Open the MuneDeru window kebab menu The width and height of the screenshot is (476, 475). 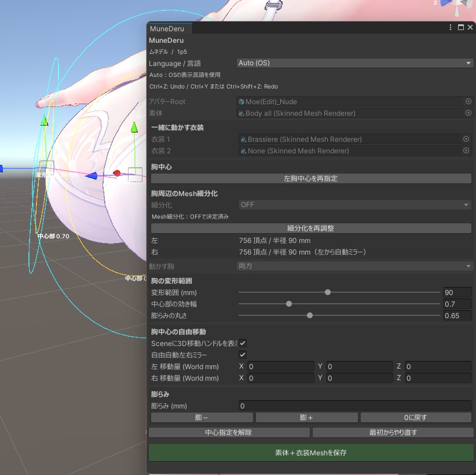(451, 27)
